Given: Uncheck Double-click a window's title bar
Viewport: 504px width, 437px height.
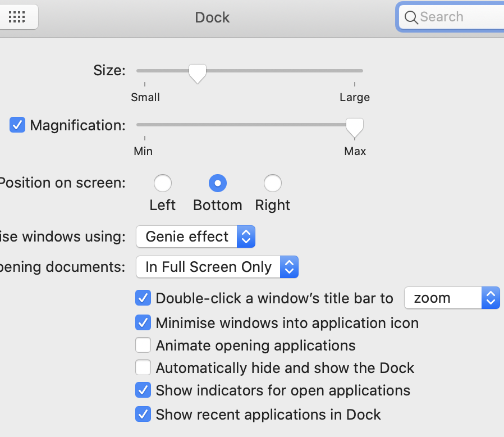Looking at the screenshot, I should point(144,298).
